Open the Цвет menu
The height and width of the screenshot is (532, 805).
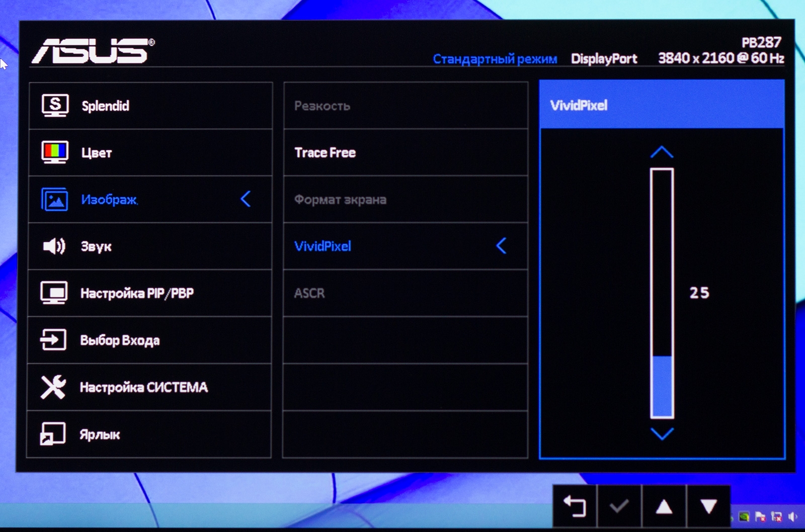[x=150, y=152]
